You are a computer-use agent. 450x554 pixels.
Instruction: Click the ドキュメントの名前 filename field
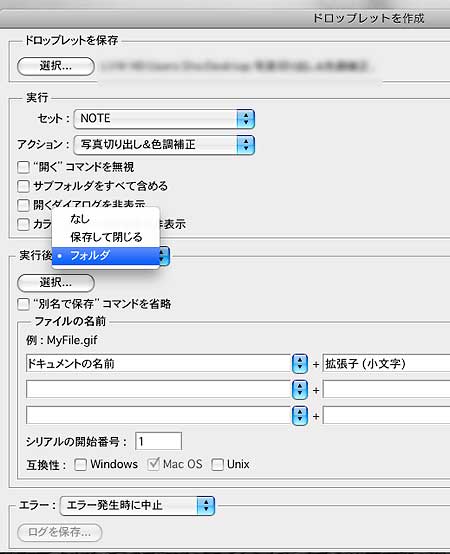coord(159,364)
